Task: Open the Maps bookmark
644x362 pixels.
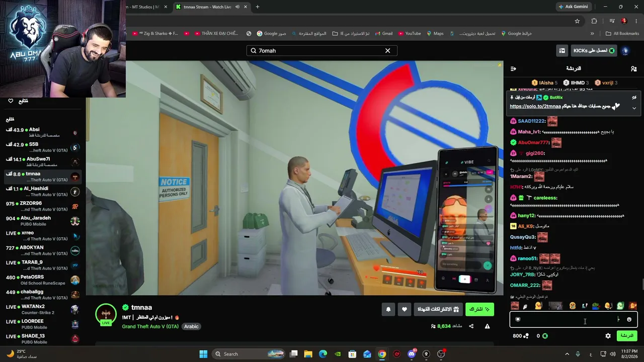Action: [435, 34]
